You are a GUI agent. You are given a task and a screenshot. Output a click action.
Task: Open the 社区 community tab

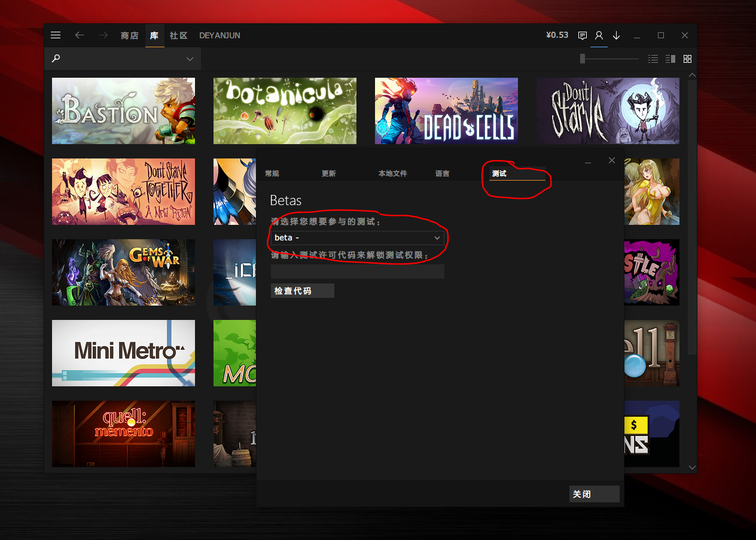click(178, 35)
